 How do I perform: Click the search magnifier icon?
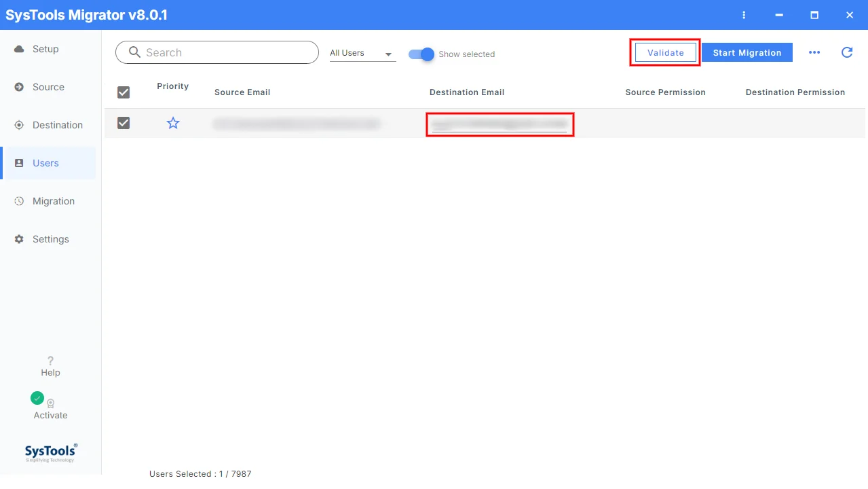click(134, 52)
